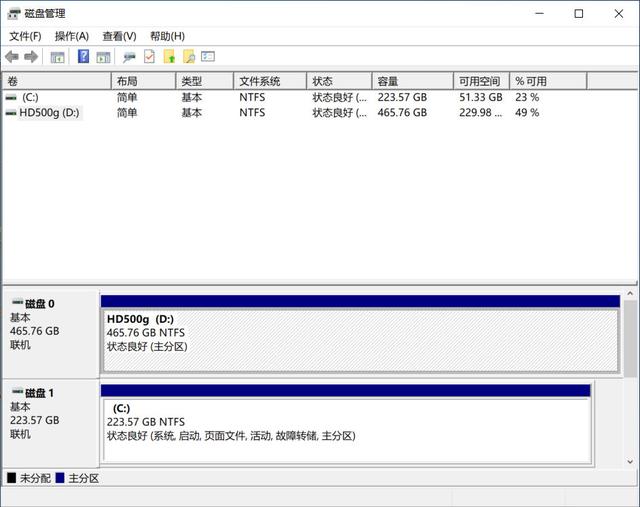Click the 49 % available cell
Image resolution: width=640 pixels, height=507 pixels.
[x=527, y=113]
